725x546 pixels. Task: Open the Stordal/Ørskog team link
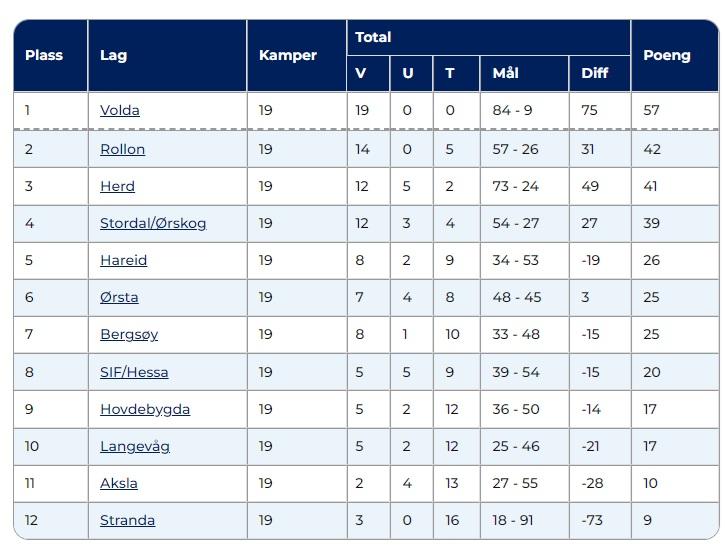pyautogui.click(x=153, y=223)
